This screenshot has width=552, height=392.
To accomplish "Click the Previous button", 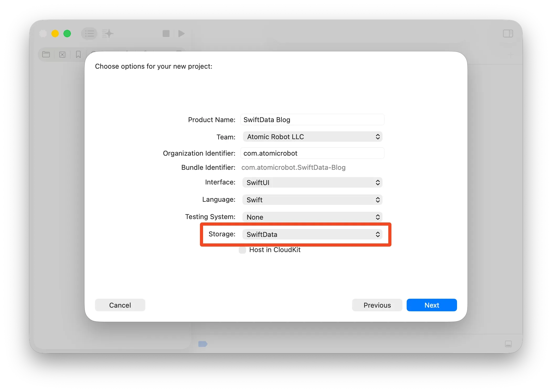I will (x=377, y=305).
